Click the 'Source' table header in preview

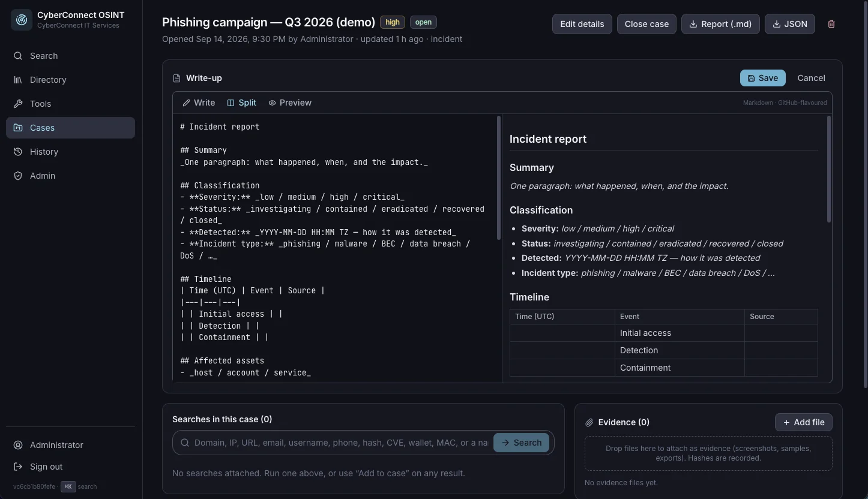point(781,317)
